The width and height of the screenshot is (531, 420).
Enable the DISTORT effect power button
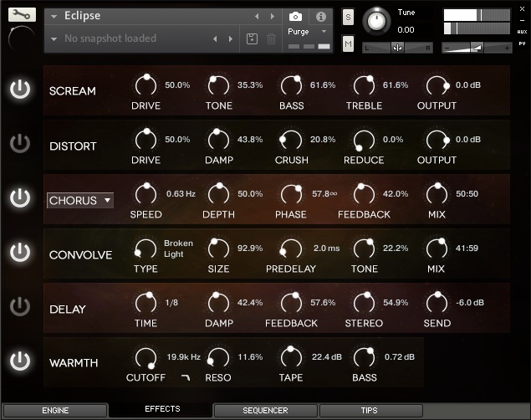click(x=20, y=145)
